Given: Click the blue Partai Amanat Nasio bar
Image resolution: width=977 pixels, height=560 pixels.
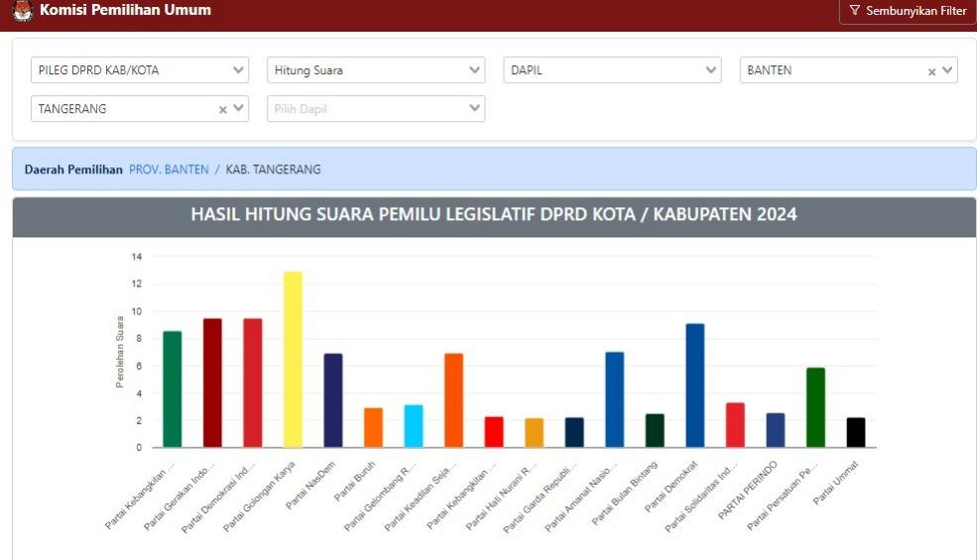Looking at the screenshot, I should pos(614,399).
